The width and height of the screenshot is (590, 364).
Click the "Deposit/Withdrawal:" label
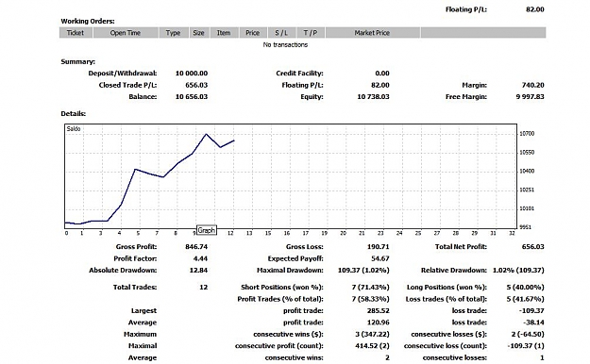click(x=123, y=74)
